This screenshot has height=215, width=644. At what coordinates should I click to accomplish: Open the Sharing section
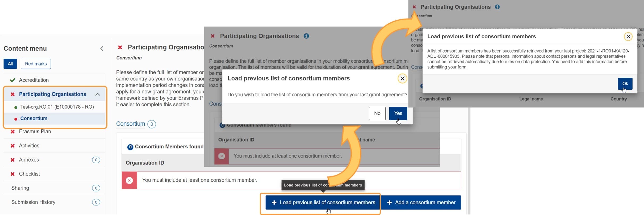tap(20, 188)
